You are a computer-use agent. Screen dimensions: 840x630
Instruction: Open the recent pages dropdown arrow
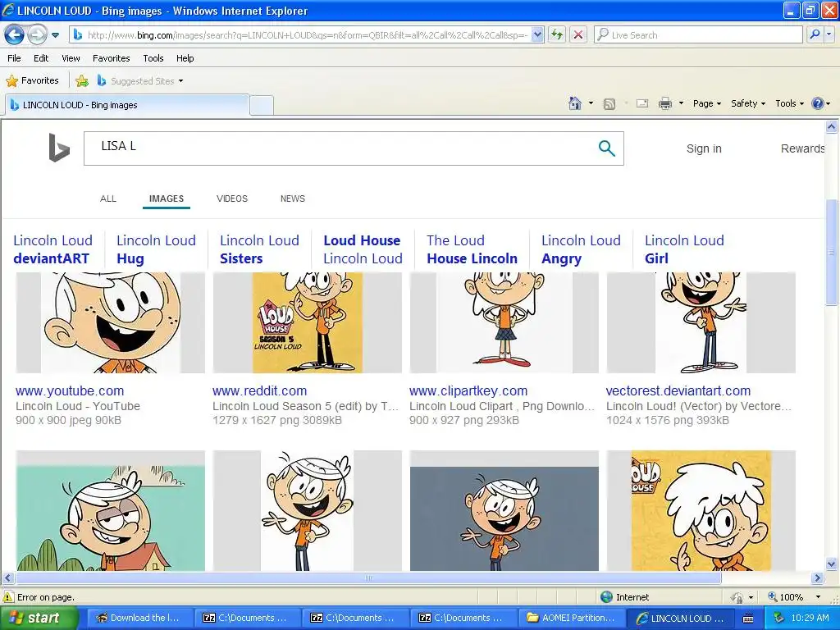click(55, 35)
